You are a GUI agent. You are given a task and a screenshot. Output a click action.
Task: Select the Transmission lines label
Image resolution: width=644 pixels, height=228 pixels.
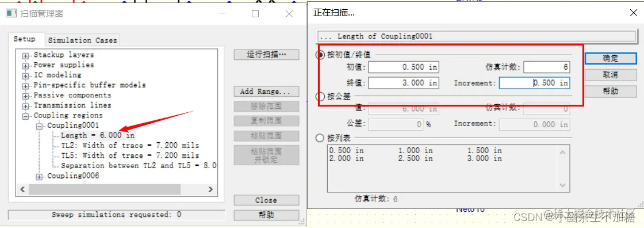pyautogui.click(x=72, y=105)
